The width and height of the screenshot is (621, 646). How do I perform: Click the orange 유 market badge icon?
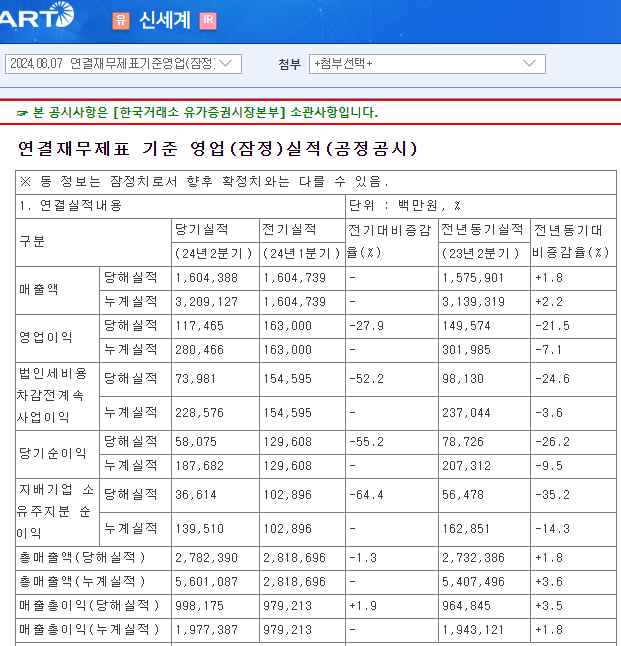121,20
